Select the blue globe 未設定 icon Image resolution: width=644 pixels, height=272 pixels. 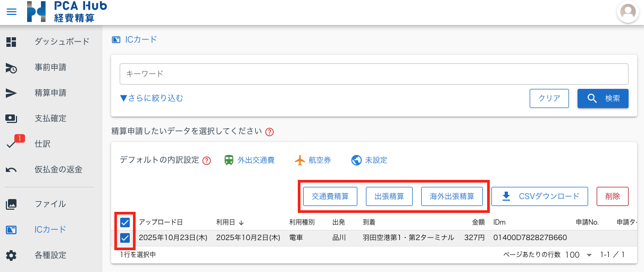point(356,160)
